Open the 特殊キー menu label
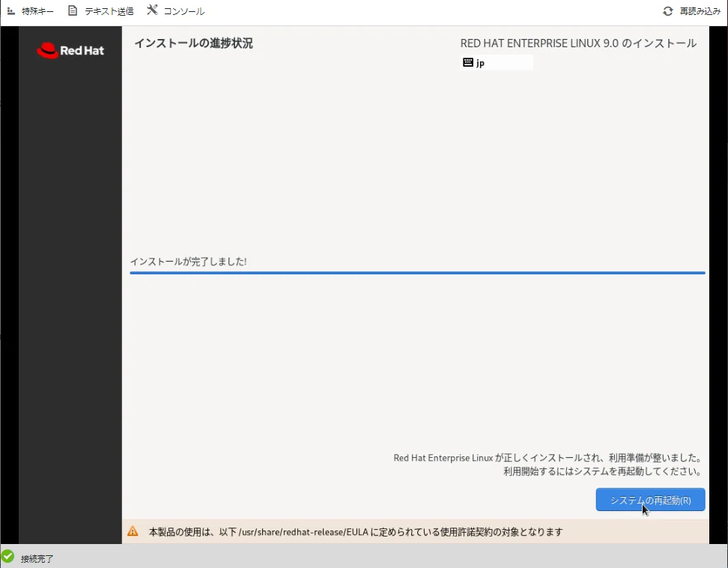The height and width of the screenshot is (568, 728). click(x=37, y=11)
